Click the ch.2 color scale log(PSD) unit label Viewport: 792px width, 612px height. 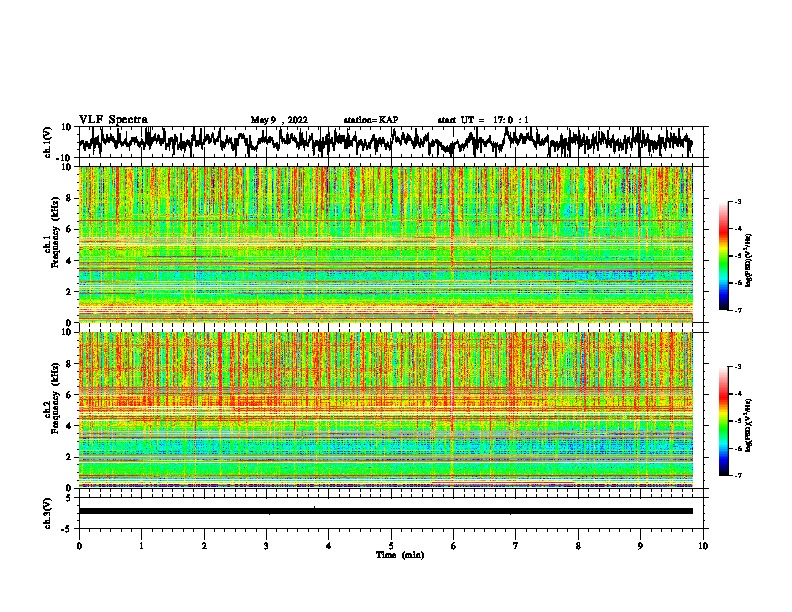(749, 426)
